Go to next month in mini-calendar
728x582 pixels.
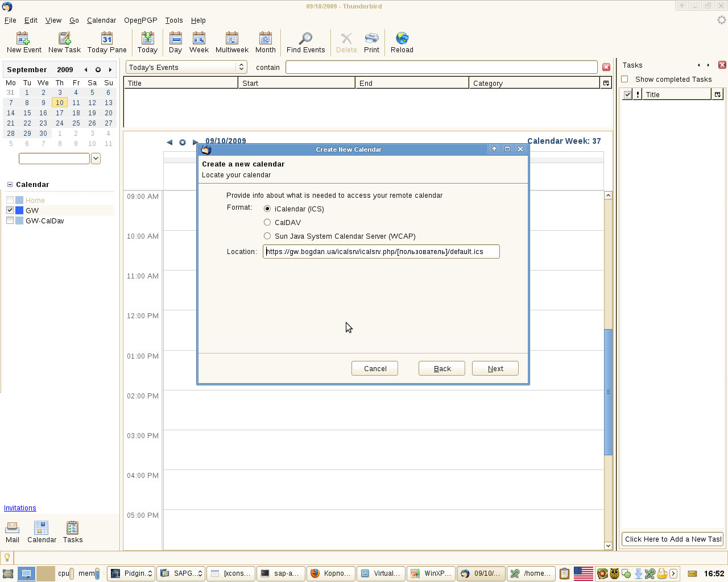pos(110,70)
